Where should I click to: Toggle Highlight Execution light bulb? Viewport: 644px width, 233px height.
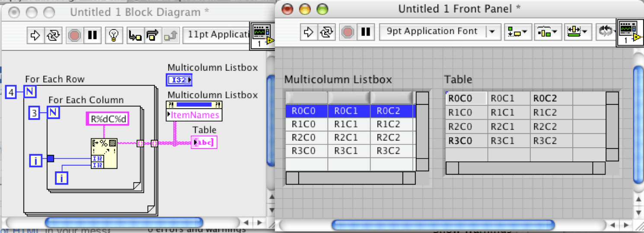pyautogui.click(x=114, y=35)
